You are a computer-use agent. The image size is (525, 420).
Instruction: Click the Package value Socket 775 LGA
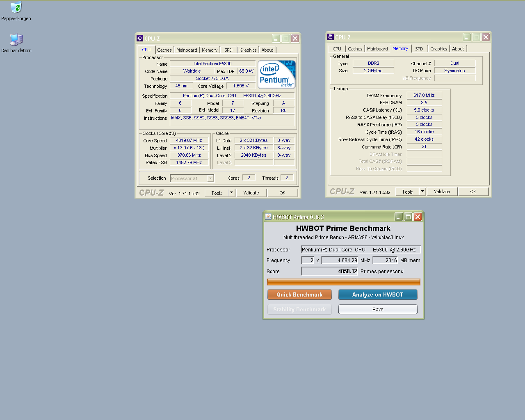(212, 78)
